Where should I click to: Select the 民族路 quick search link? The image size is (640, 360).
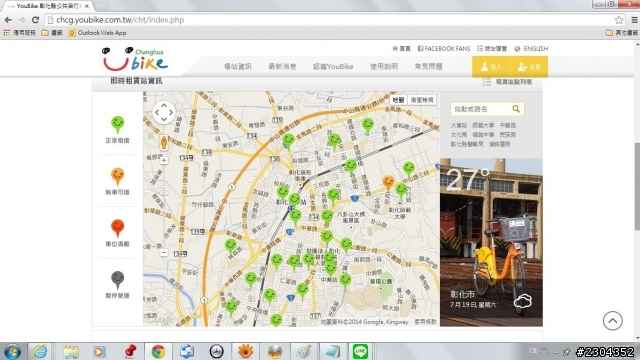pos(508,135)
